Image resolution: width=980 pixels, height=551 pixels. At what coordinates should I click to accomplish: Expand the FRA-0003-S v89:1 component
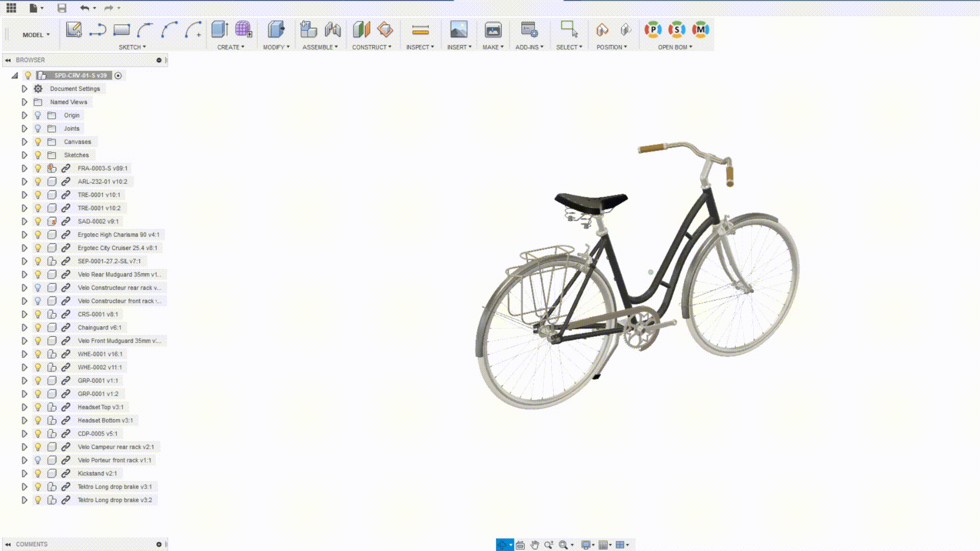[x=24, y=168]
